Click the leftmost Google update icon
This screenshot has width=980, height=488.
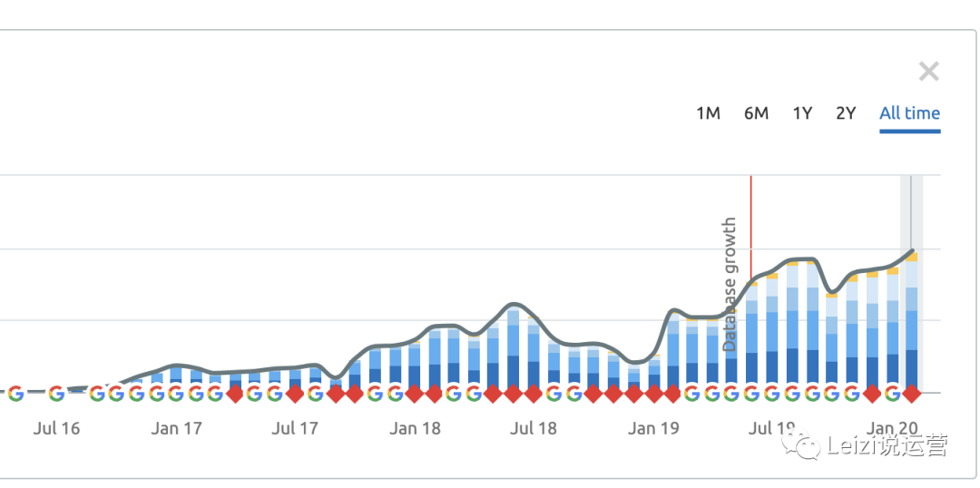[15, 394]
